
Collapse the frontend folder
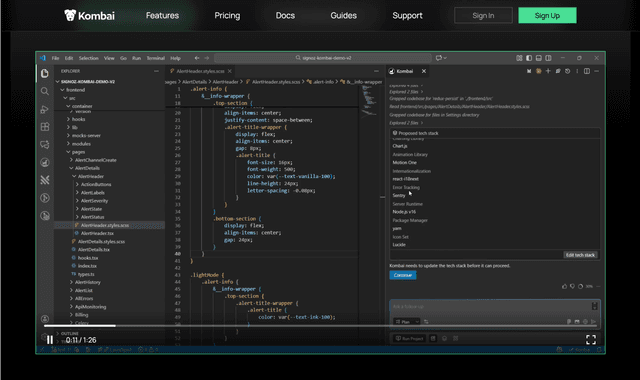coord(73,90)
